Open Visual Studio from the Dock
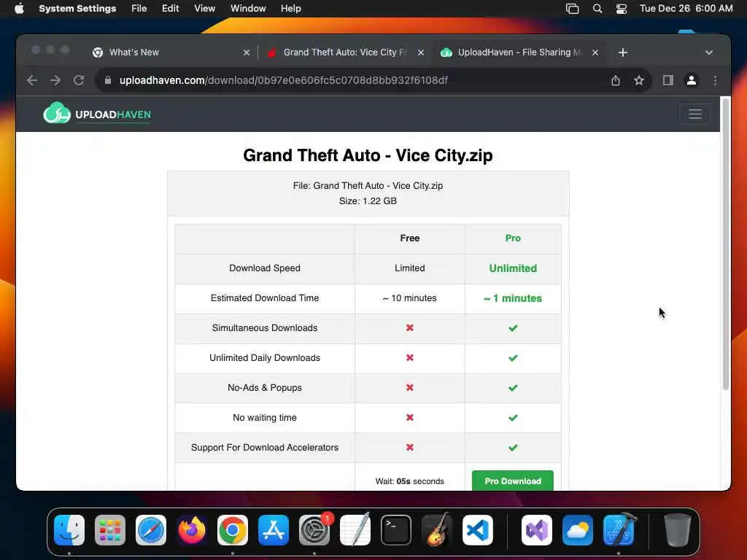The image size is (747, 560). point(537,530)
